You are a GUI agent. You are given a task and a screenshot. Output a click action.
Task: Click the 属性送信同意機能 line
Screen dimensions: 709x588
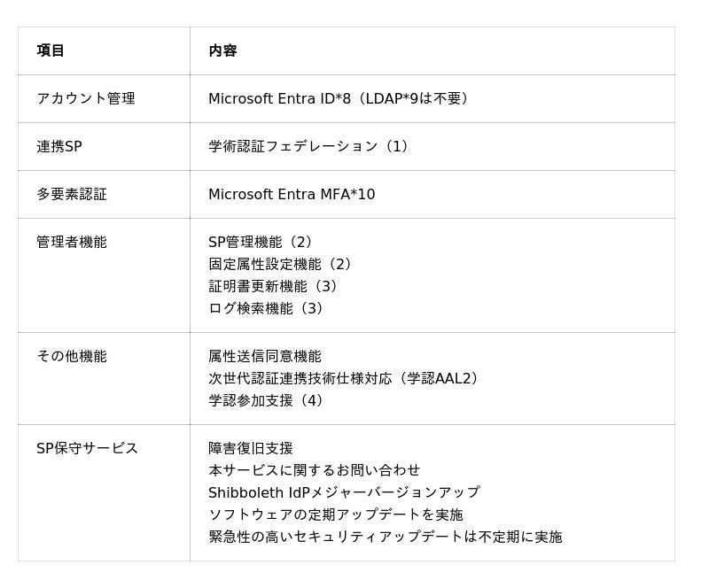click(265, 356)
